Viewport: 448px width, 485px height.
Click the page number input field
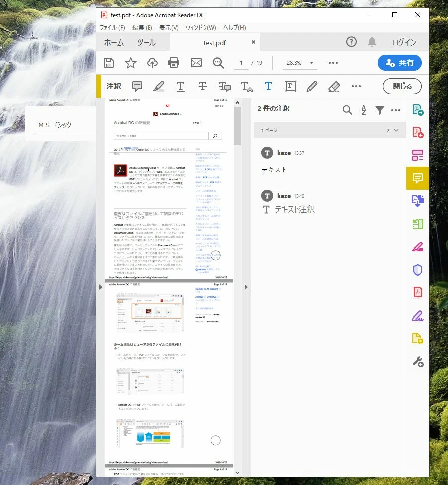tap(241, 63)
